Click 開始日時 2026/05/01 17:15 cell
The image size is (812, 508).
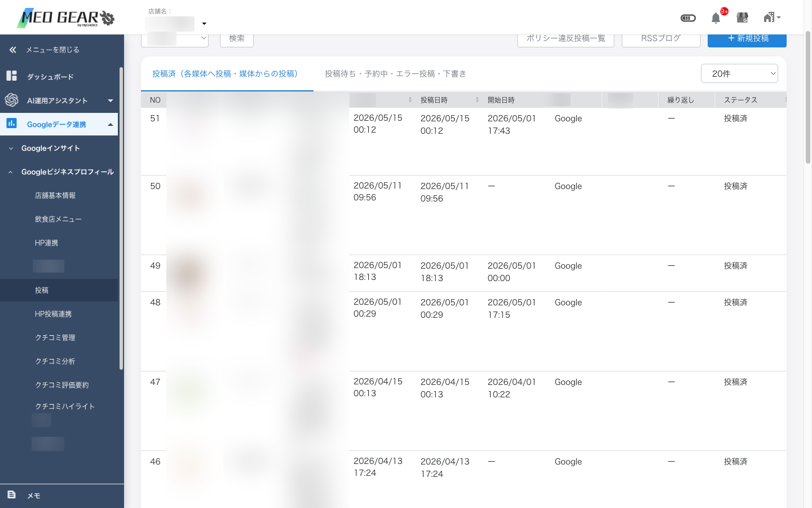pos(512,309)
